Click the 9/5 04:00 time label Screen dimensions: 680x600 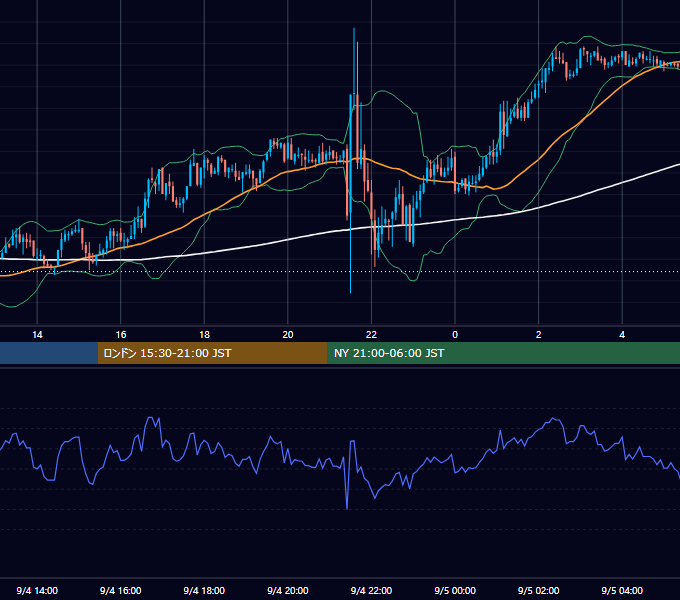(622, 590)
